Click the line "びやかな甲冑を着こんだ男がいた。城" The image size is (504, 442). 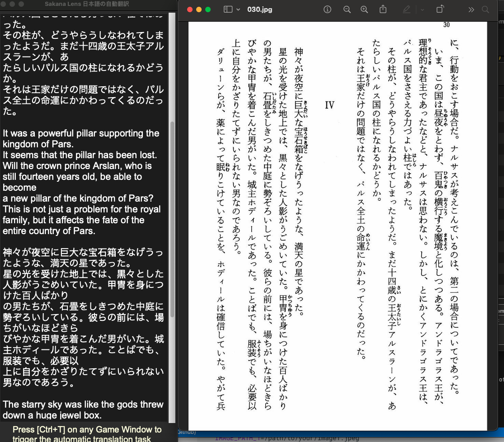(83, 339)
